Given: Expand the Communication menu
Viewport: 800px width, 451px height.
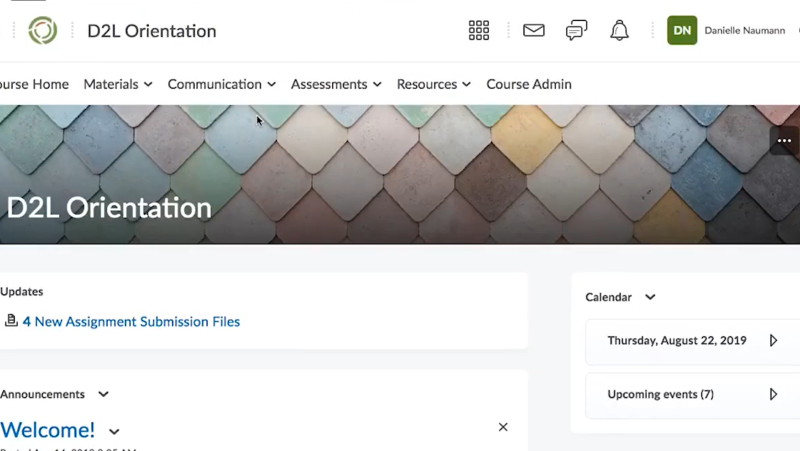Looking at the screenshot, I should [222, 84].
